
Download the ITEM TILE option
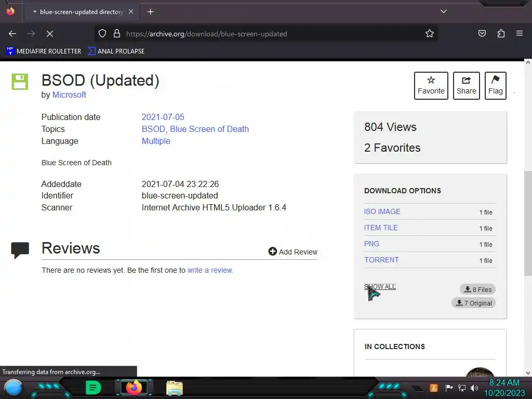point(381,228)
